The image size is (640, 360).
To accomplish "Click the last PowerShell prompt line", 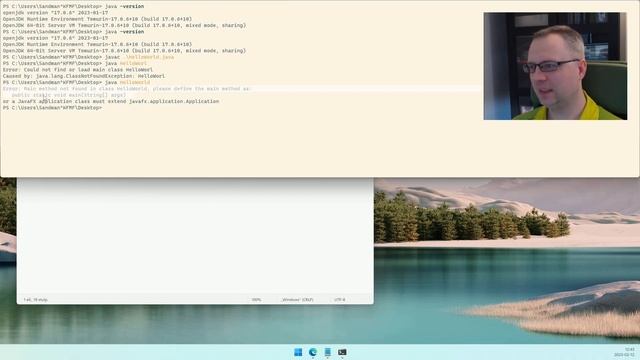I will coord(52,108).
